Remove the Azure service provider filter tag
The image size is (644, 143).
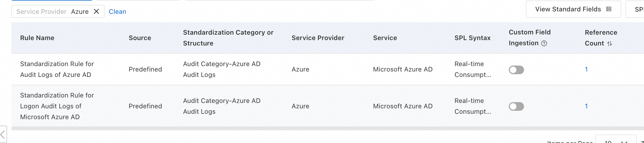point(96,11)
